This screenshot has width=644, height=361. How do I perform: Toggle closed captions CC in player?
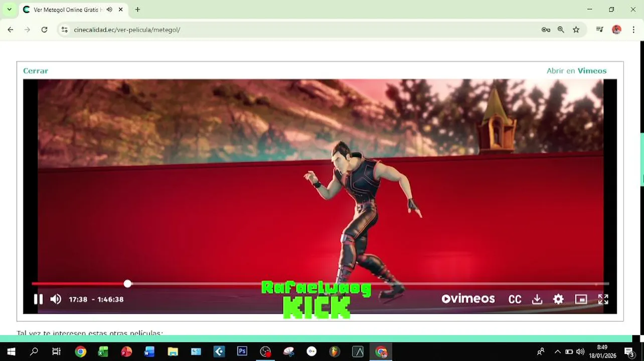pyautogui.click(x=515, y=299)
